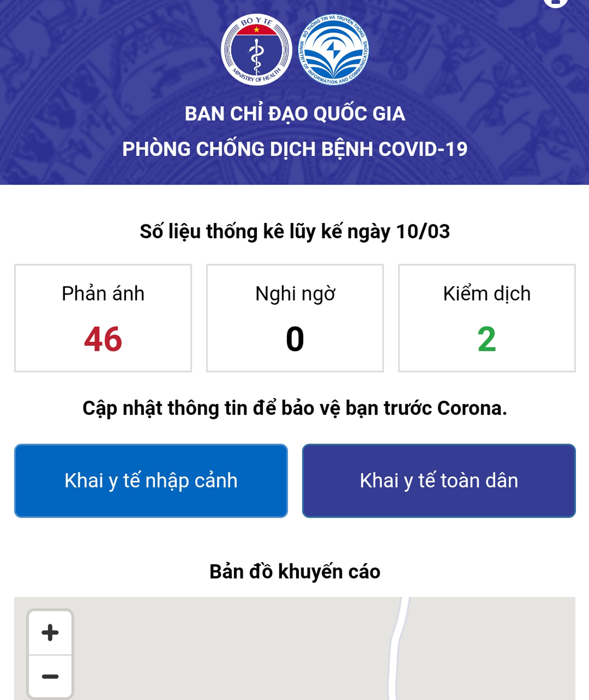This screenshot has height=700, width=589.
Task: Click the BAN CHỈ ĐẠO QUỐC GIA title
Action: point(295,114)
